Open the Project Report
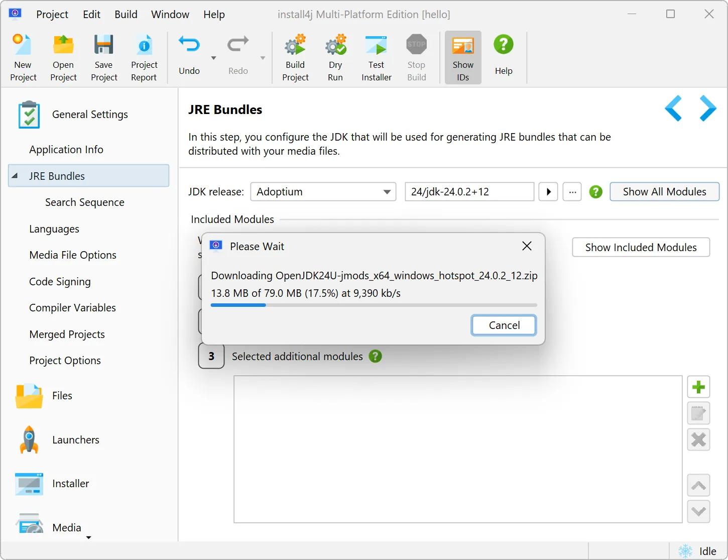The image size is (728, 560). click(x=144, y=45)
